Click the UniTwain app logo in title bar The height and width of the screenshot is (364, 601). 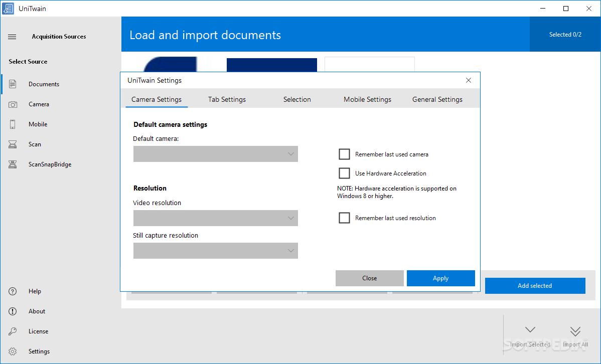tap(8, 9)
